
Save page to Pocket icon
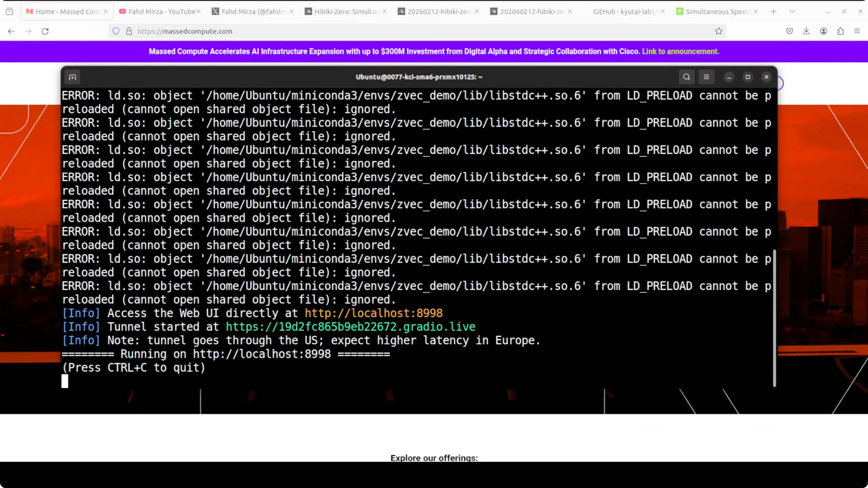click(789, 31)
